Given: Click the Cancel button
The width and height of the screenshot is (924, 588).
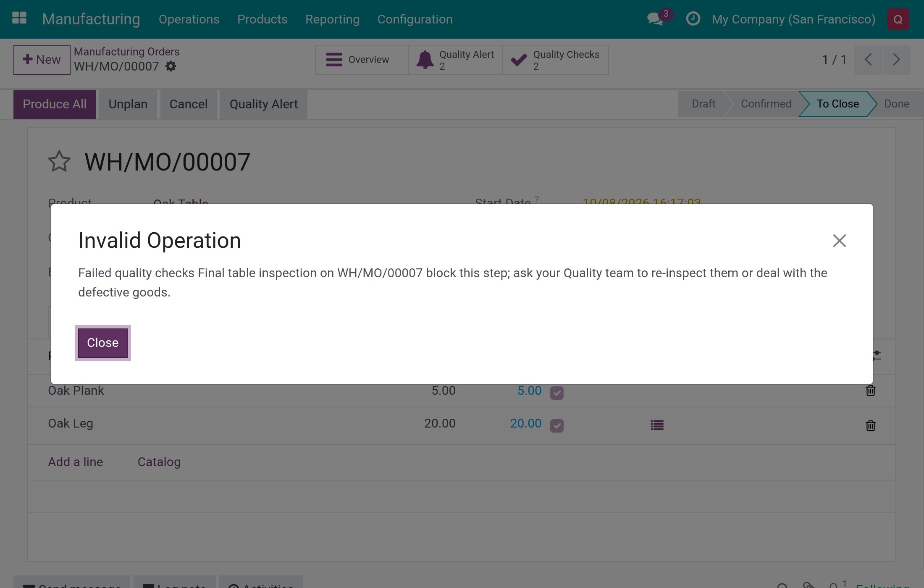Looking at the screenshot, I should pos(189,104).
